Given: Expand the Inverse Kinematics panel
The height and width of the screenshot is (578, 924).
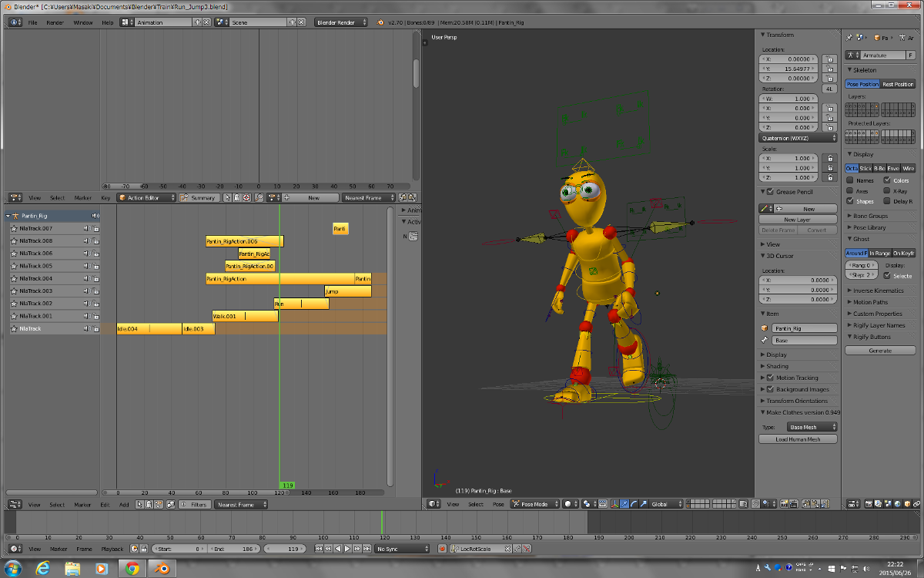Looking at the screenshot, I should (878, 291).
